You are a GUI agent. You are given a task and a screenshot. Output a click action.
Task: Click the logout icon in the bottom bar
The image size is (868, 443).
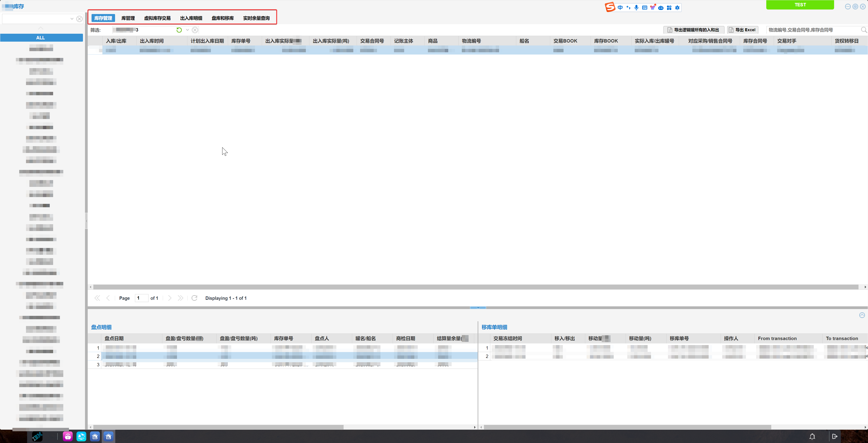[x=835, y=436]
